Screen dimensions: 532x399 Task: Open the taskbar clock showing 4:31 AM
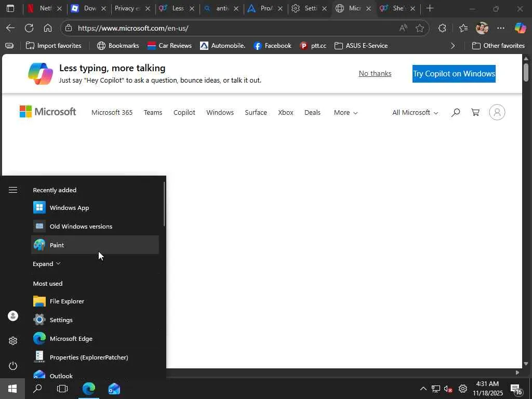click(487, 389)
